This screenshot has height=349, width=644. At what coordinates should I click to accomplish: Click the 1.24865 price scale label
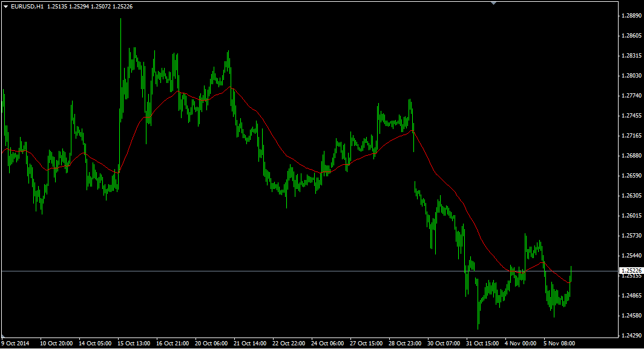631,296
